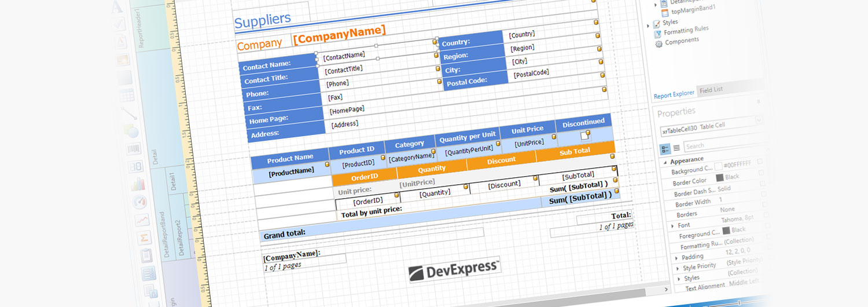868x307 pixels.
Task: Click the properties Search field
Action: pos(723,145)
